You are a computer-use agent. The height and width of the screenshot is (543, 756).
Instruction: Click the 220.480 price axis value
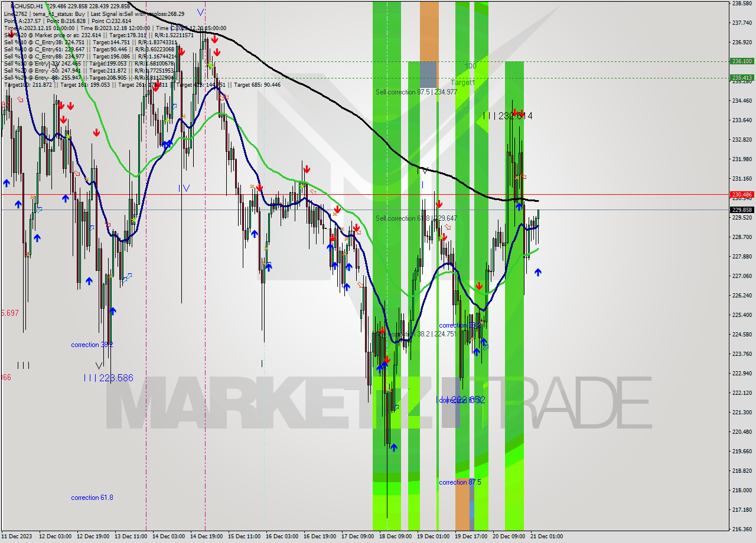[x=742, y=431]
